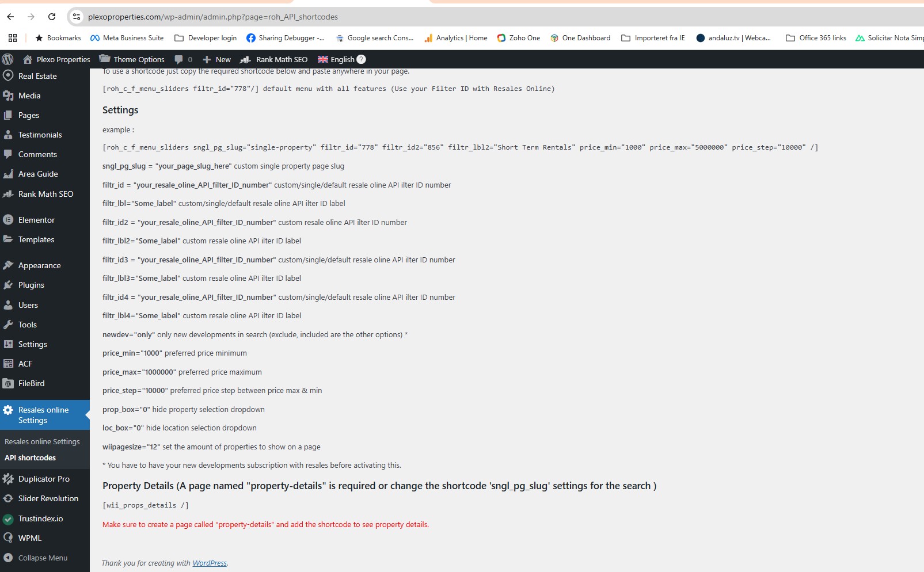Open the New content menu
The image size is (924, 572).
click(x=216, y=59)
